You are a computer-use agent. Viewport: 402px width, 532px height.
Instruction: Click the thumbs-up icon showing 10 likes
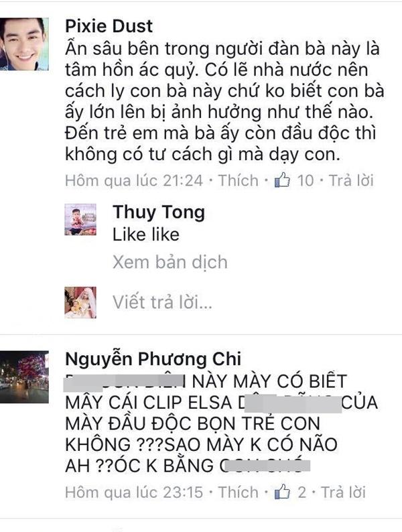(282, 180)
